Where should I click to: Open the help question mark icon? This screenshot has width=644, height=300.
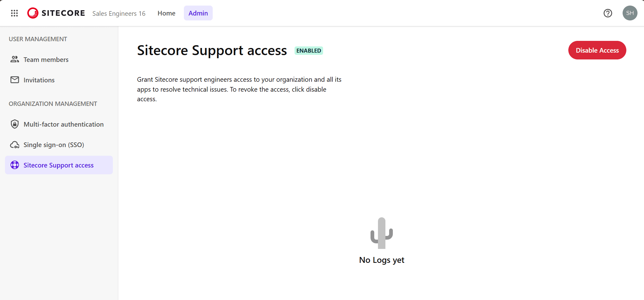point(608,13)
